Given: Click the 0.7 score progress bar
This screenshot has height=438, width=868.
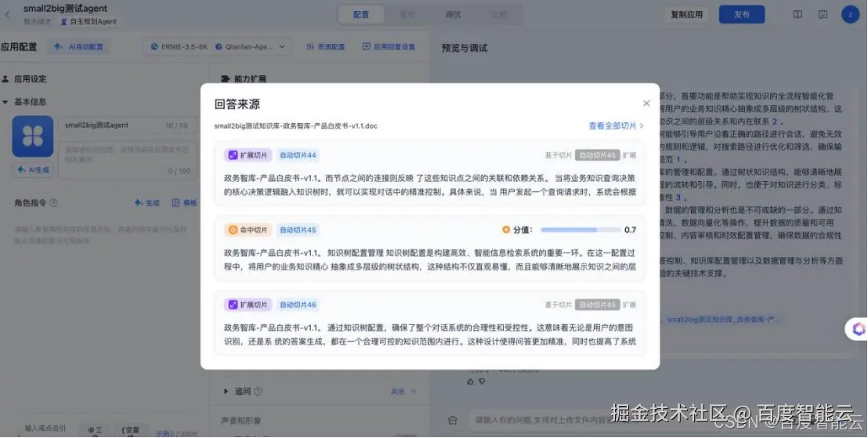Looking at the screenshot, I should tap(580, 230).
